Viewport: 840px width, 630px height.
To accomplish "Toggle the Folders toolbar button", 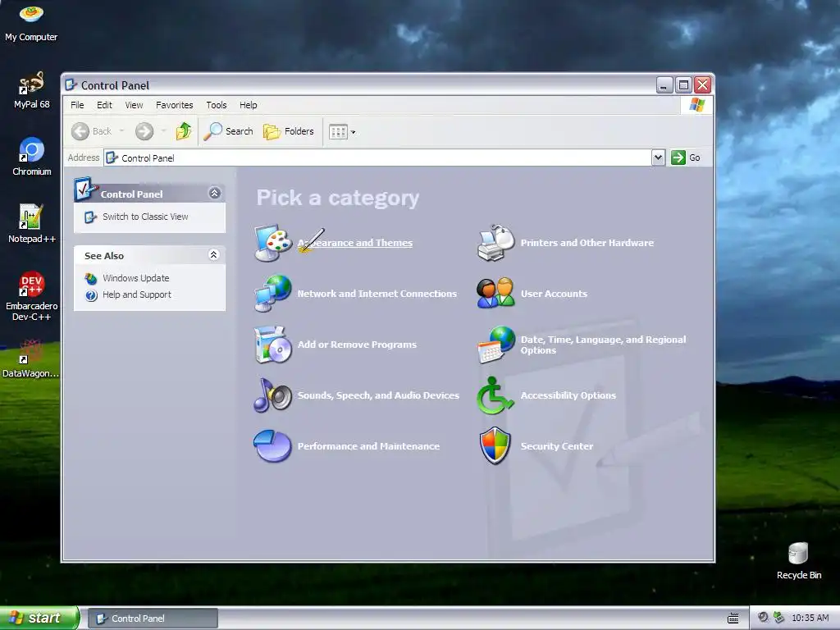I will tap(289, 131).
